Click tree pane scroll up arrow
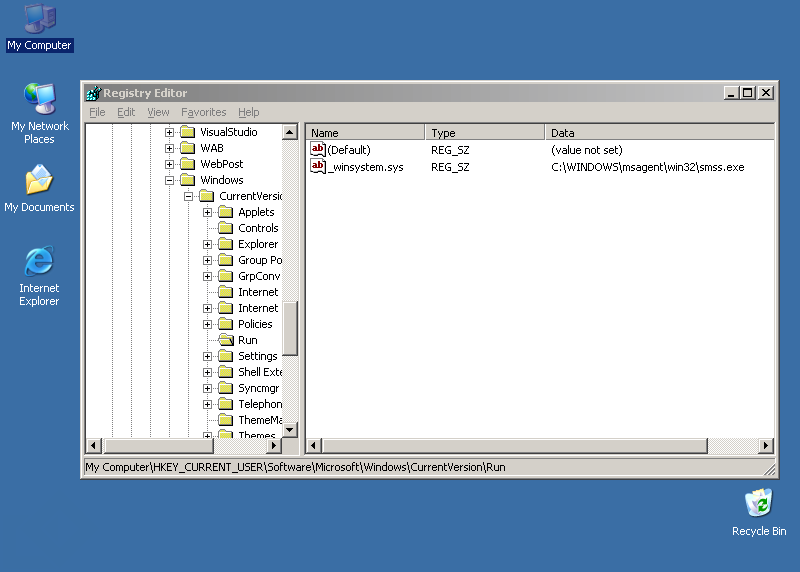Viewport: 800px width, 572px height. click(290, 132)
